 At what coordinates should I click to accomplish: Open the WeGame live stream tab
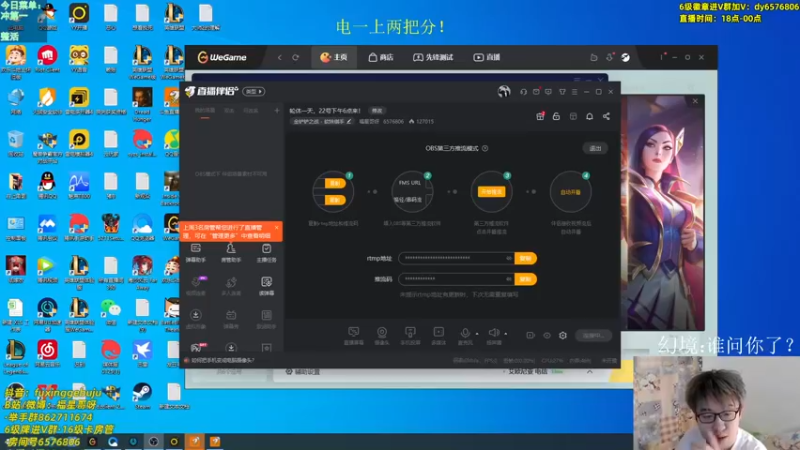coord(487,57)
